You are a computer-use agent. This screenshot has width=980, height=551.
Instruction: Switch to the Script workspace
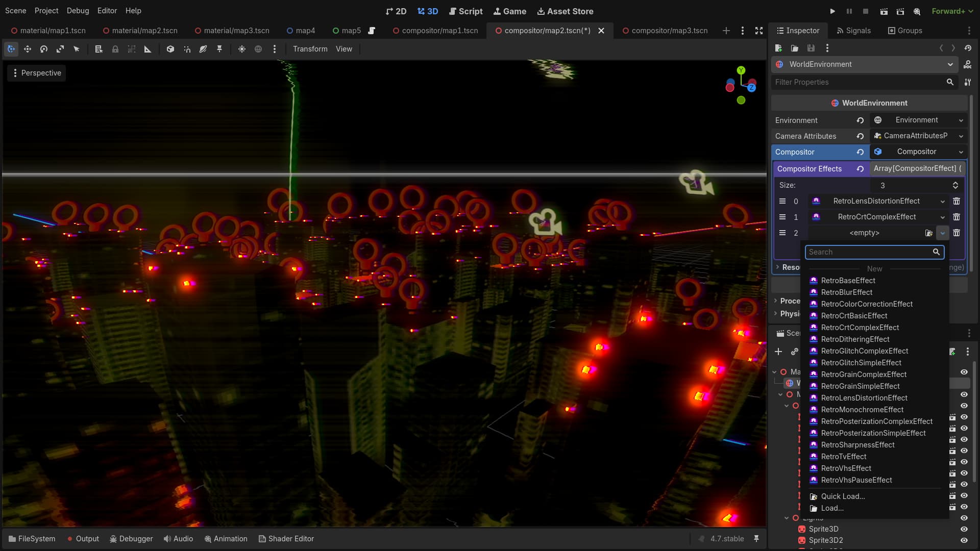coord(465,11)
